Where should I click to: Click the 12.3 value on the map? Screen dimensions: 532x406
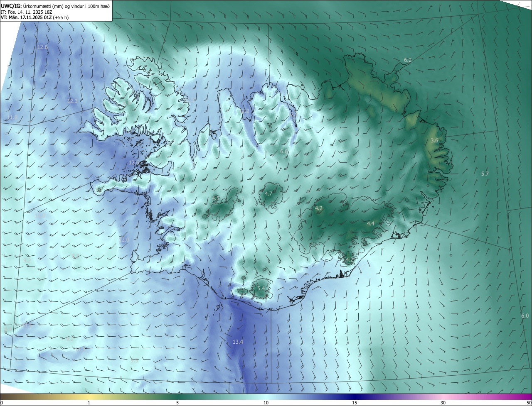72,101
